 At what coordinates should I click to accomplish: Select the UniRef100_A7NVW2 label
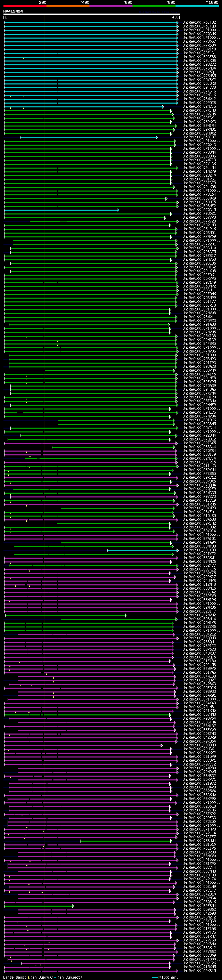(x=199, y=616)
